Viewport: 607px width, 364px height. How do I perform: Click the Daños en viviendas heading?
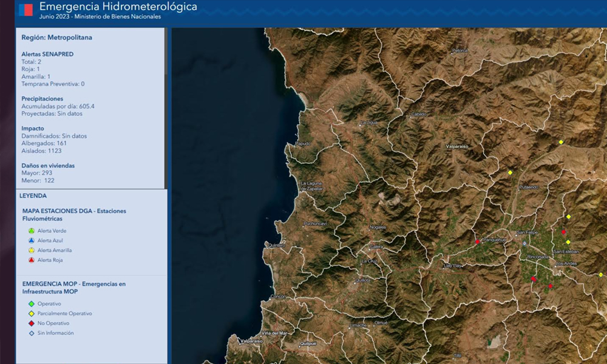pyautogui.click(x=48, y=165)
